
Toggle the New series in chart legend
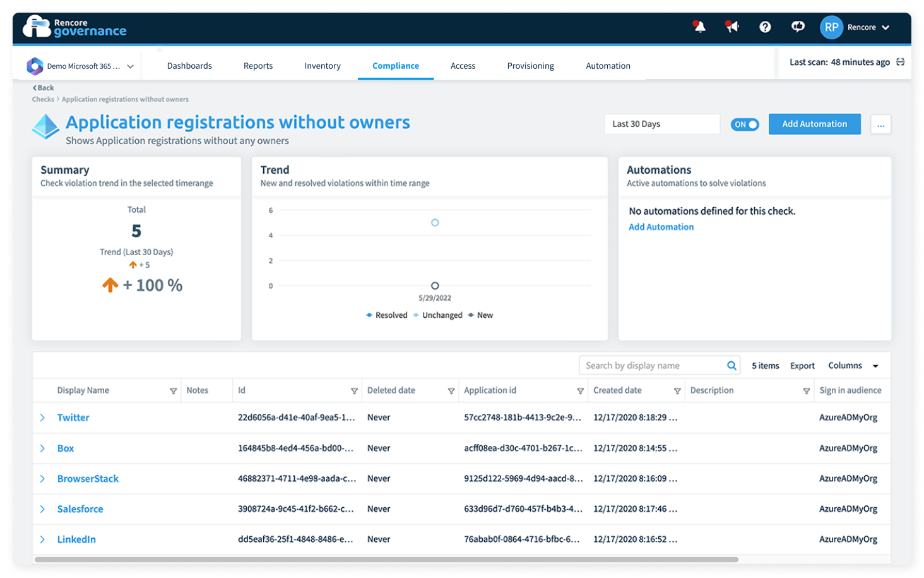[480, 315]
